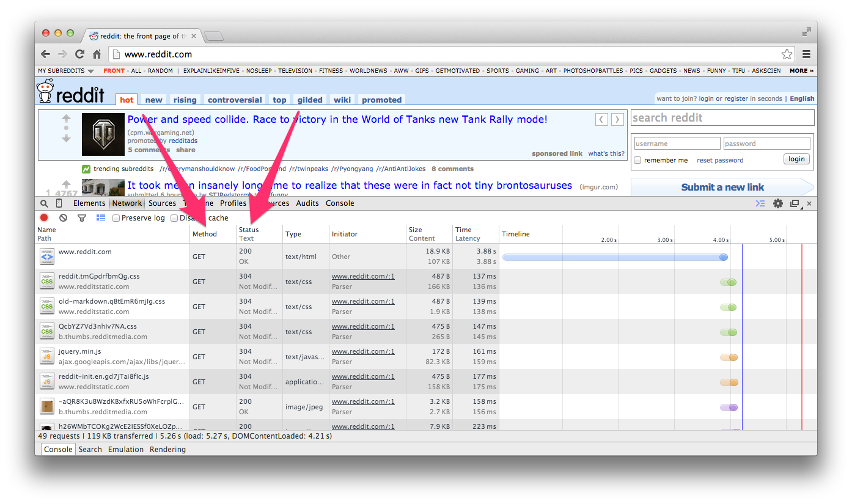Screen dimensions: 852x504
Task: Bookmark page with star icon
Action: point(787,54)
